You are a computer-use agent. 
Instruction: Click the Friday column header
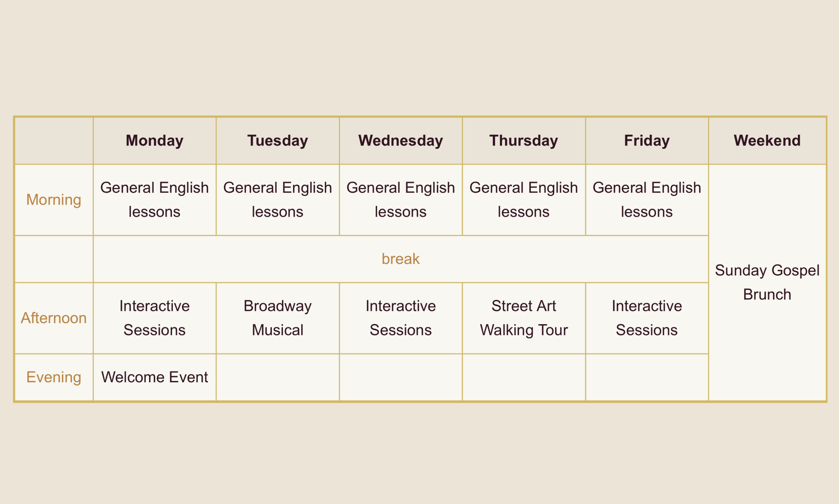click(647, 140)
